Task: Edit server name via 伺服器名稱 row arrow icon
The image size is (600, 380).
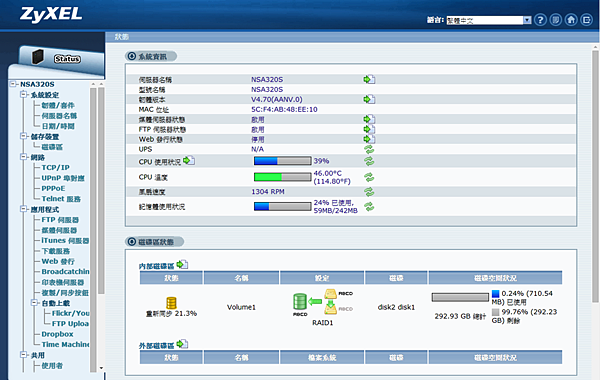Action: [x=369, y=79]
